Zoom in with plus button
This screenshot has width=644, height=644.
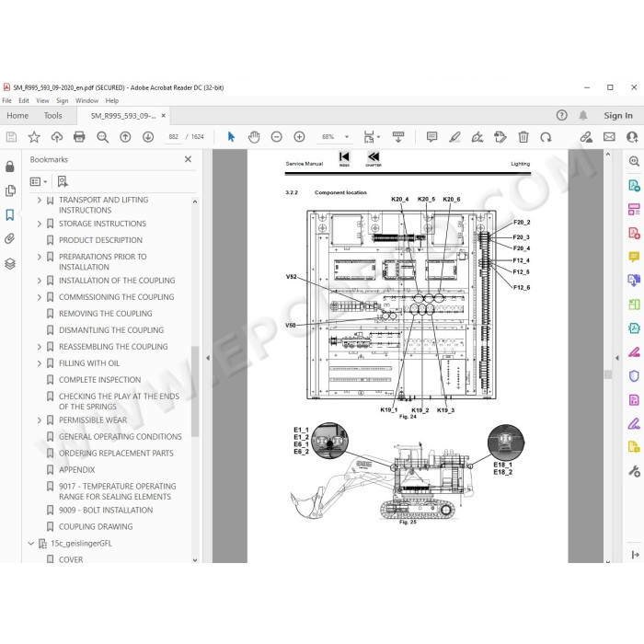(x=299, y=137)
